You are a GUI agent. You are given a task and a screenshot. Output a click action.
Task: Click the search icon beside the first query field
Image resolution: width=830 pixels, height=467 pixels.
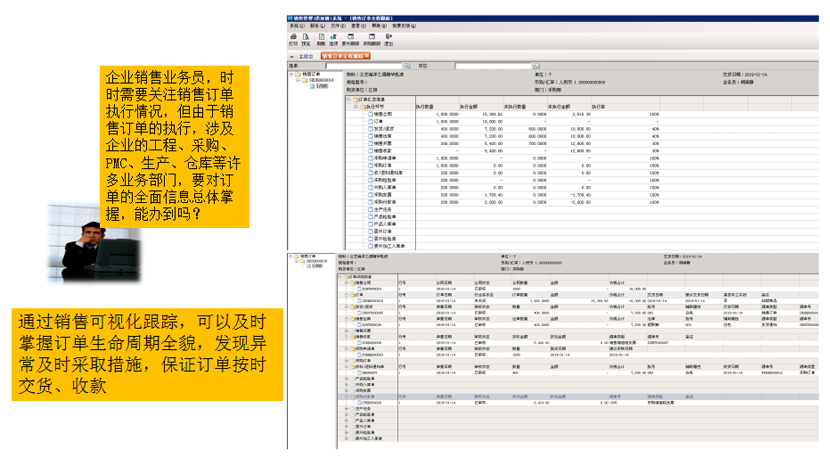408,65
